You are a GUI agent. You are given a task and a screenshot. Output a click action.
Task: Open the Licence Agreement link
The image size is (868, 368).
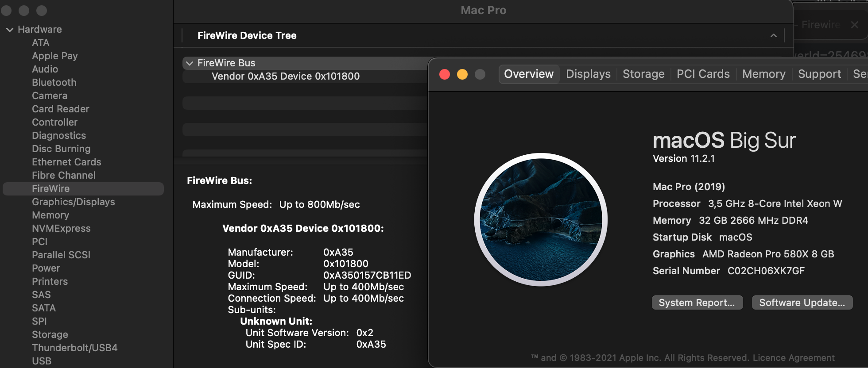(x=794, y=358)
